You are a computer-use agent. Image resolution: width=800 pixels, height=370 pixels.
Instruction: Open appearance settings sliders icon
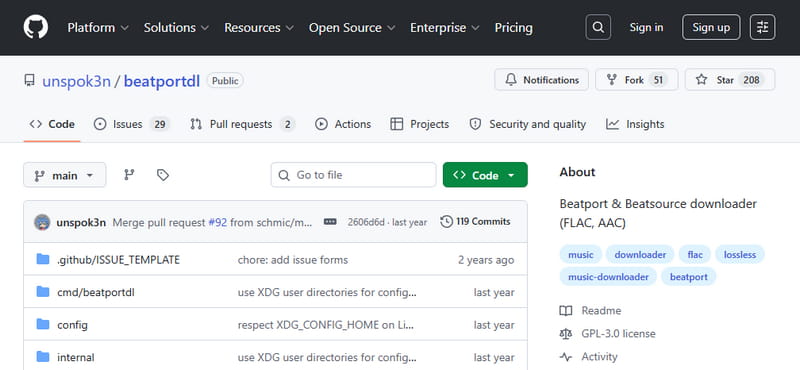tap(762, 27)
